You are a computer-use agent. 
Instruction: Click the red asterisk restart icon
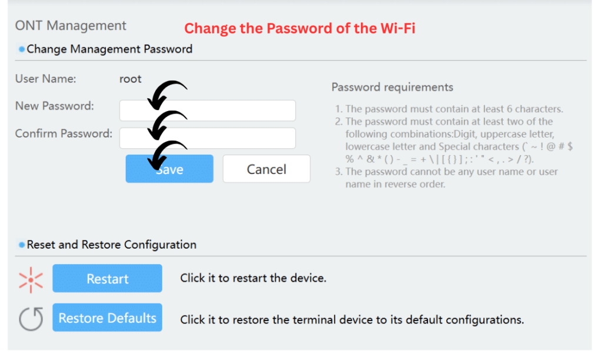(x=31, y=279)
